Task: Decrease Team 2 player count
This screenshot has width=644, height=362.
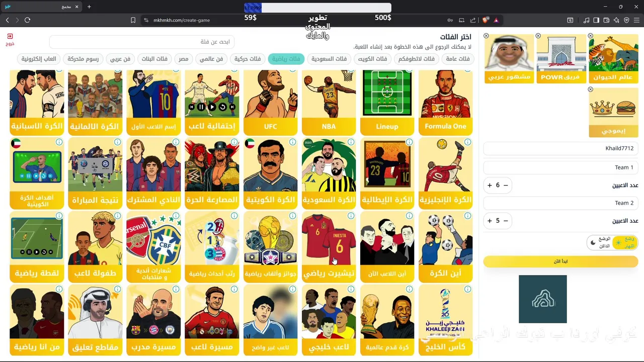Action: 506,221
